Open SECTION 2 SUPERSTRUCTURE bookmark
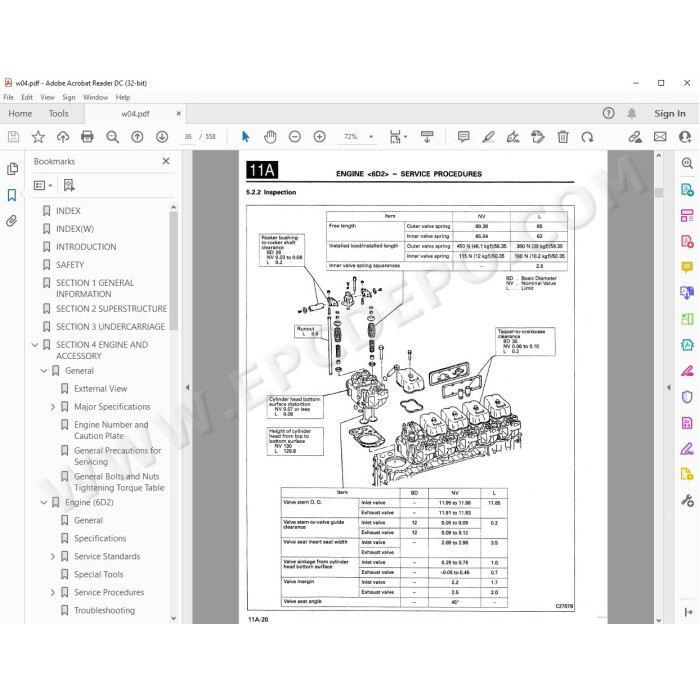 [x=112, y=308]
